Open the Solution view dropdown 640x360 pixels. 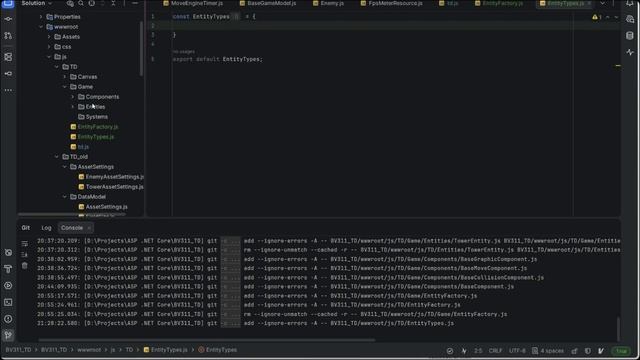37,3
